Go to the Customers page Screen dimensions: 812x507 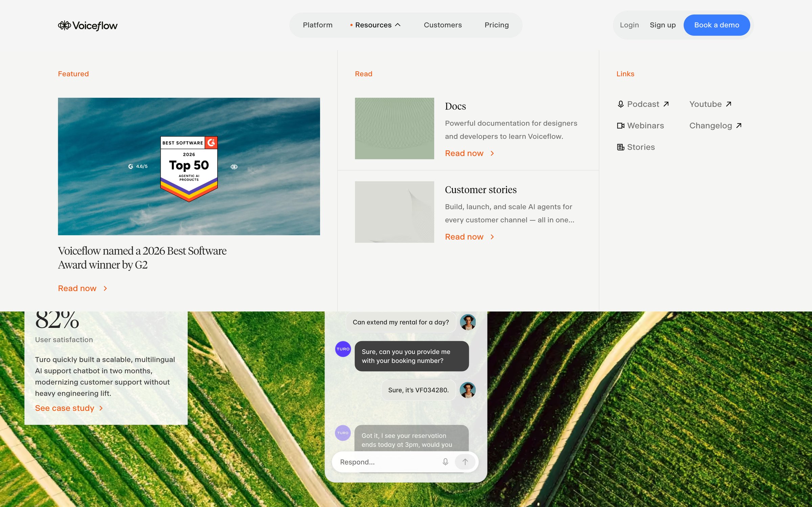pyautogui.click(x=443, y=25)
